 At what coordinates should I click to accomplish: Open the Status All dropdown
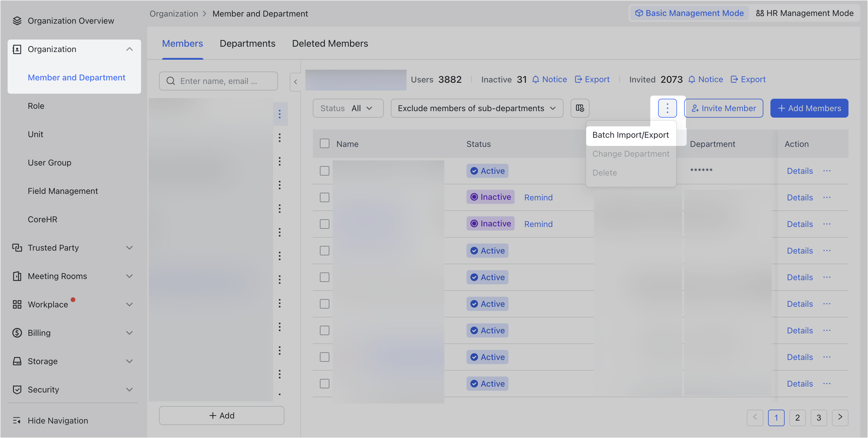tap(348, 108)
